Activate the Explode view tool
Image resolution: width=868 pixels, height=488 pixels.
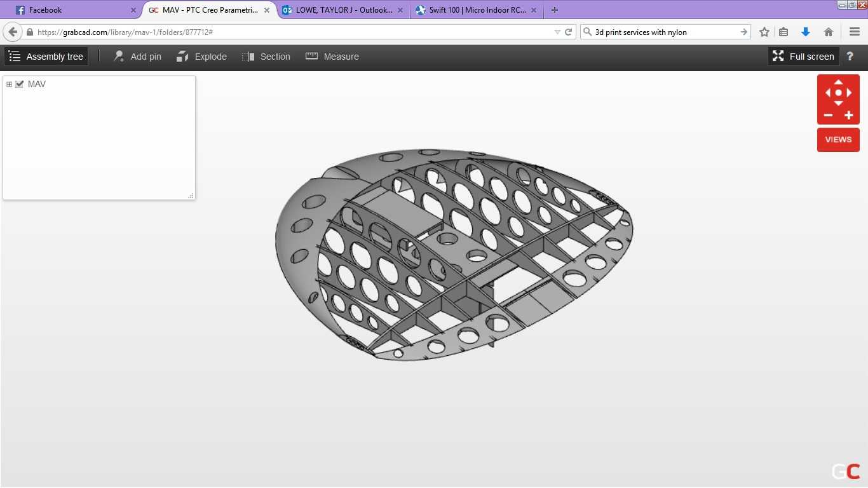(201, 57)
